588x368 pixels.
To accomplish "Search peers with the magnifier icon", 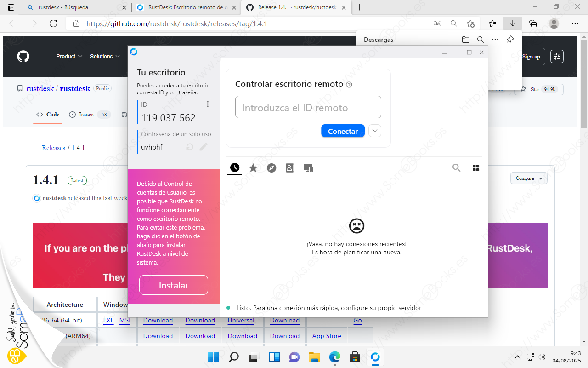I will pos(456,168).
